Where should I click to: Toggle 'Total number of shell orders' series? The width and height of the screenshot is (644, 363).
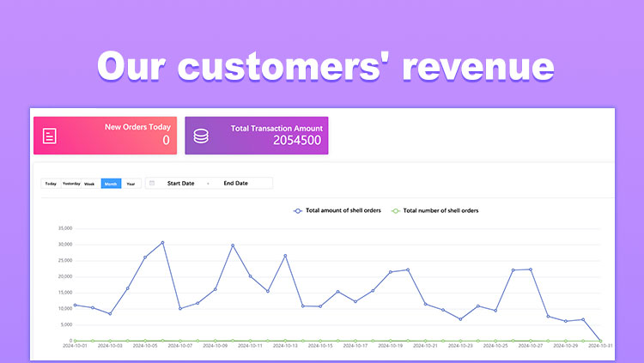click(440, 210)
